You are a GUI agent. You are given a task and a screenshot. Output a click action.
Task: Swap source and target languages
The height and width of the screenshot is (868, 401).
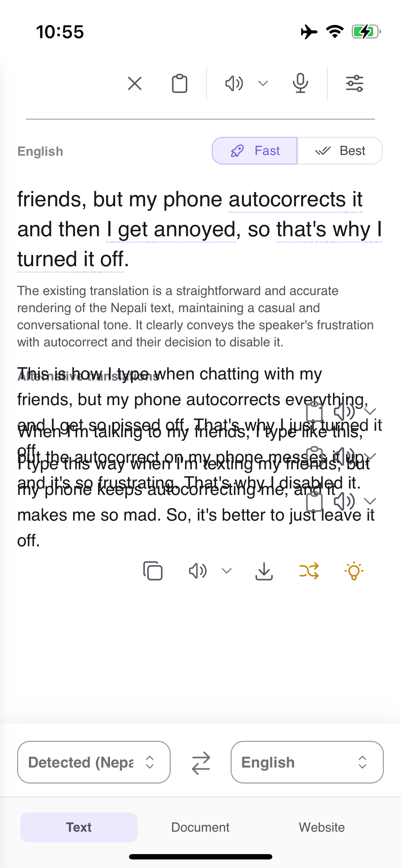[201, 763]
